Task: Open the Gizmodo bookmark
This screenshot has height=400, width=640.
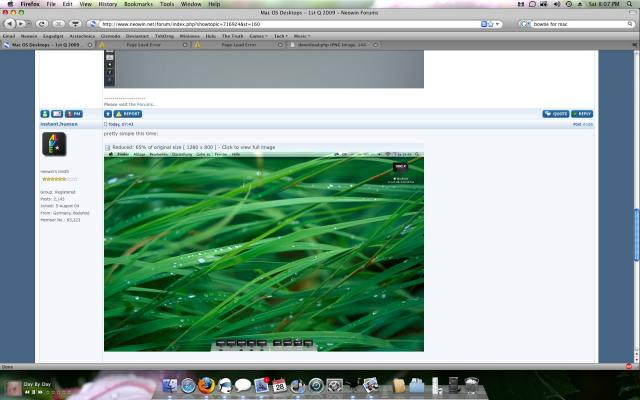Action: pyautogui.click(x=110, y=36)
